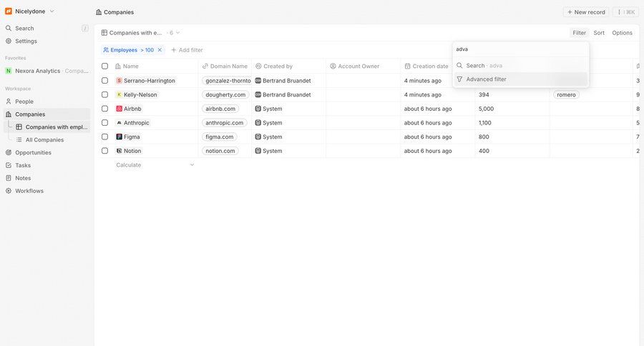This screenshot has width=644, height=346.
Task: Go to Opportunities
Action: pos(45,152)
